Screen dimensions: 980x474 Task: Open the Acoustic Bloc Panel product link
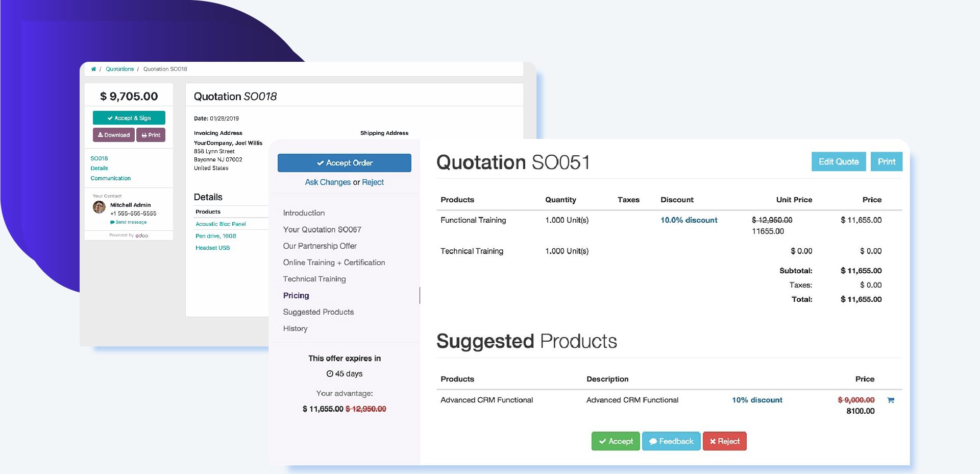click(220, 224)
